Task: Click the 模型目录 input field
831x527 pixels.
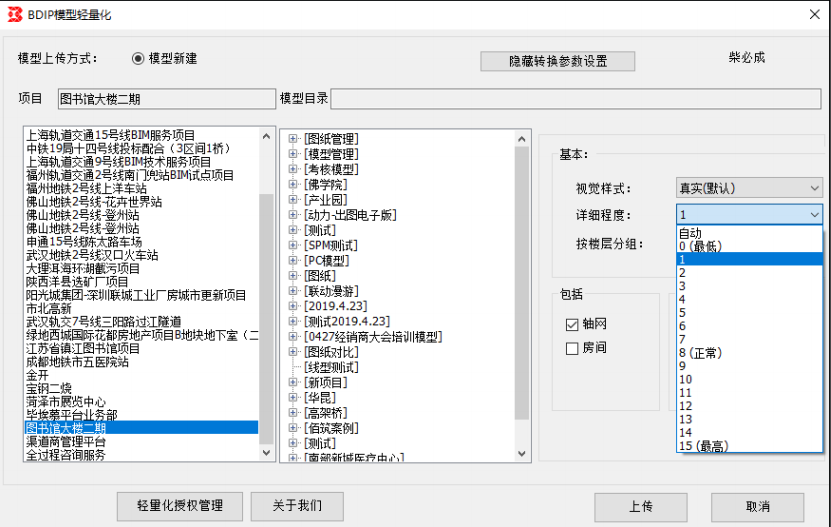Action: click(576, 99)
